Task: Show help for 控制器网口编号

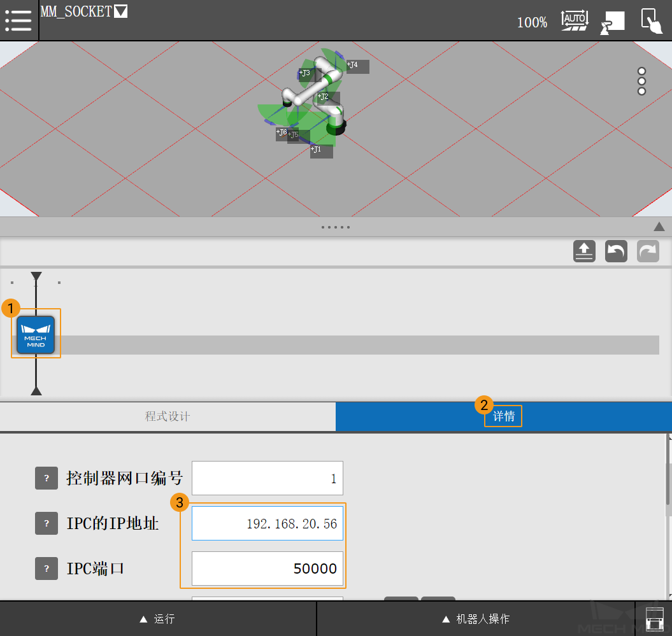Action: coord(46,478)
